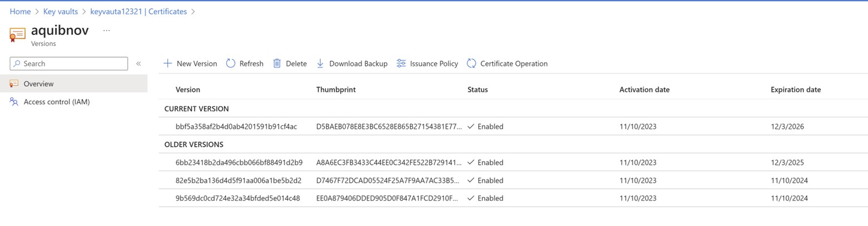Open keyvauta12321 | Certificates breadcrumb
This screenshot has width=868, height=226.
click(x=139, y=11)
